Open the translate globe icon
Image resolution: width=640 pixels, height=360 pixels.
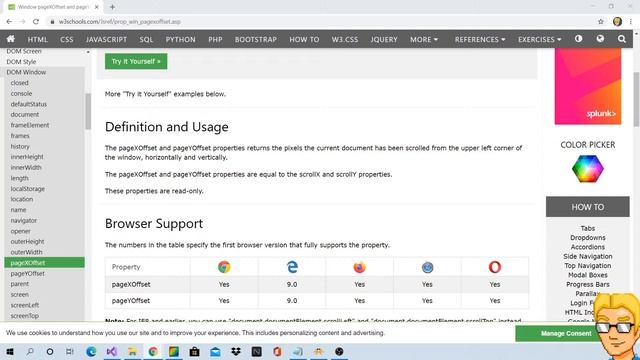[600, 39]
